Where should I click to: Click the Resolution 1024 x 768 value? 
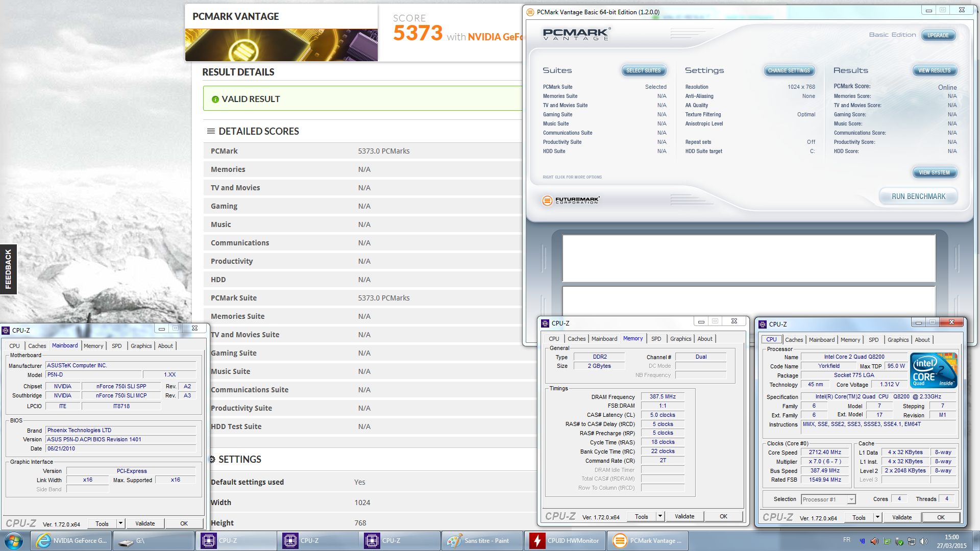[801, 87]
